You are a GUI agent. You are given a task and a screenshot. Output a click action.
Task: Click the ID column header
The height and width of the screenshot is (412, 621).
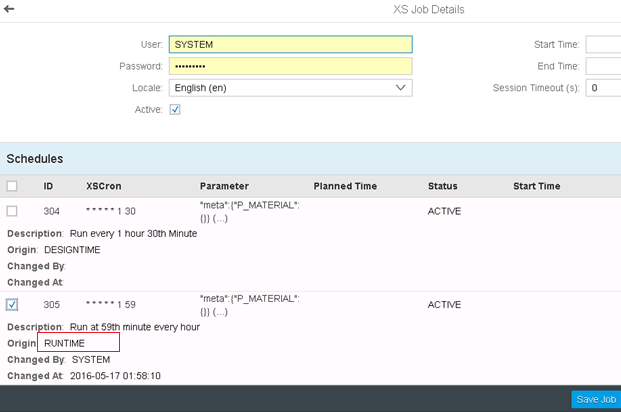[x=48, y=186]
